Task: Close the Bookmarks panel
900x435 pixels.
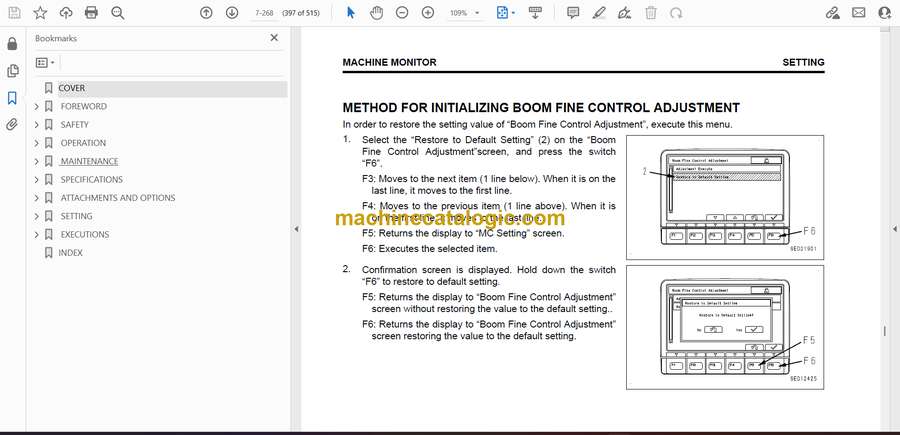Action: coord(274,38)
